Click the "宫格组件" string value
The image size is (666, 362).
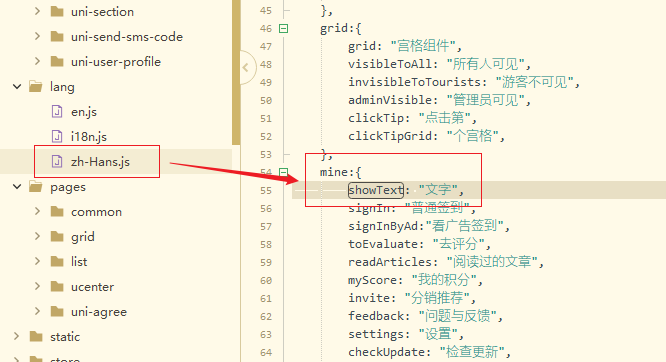pyautogui.click(x=423, y=46)
